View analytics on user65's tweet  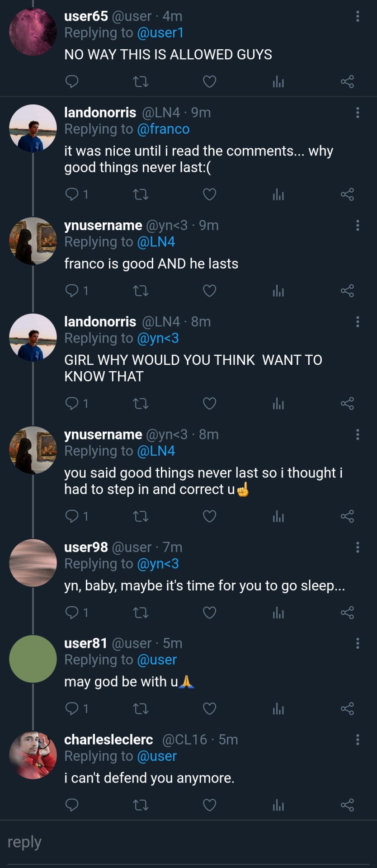point(278,82)
